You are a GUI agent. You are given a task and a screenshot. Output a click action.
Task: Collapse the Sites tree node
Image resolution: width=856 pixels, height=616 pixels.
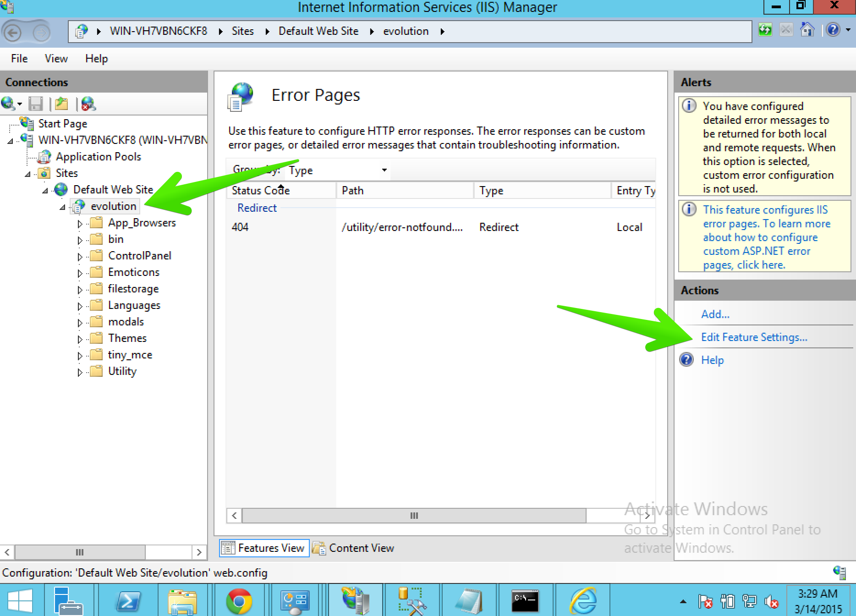pos(28,174)
